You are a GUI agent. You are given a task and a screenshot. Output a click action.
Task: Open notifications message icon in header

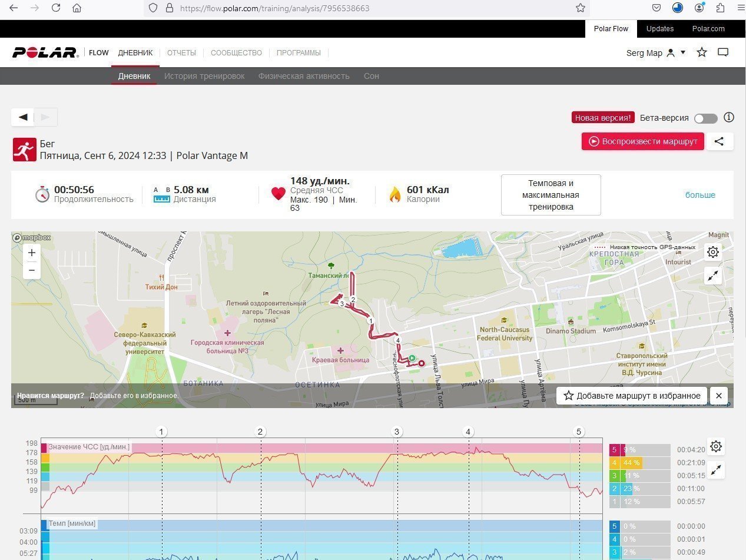pyautogui.click(x=723, y=52)
